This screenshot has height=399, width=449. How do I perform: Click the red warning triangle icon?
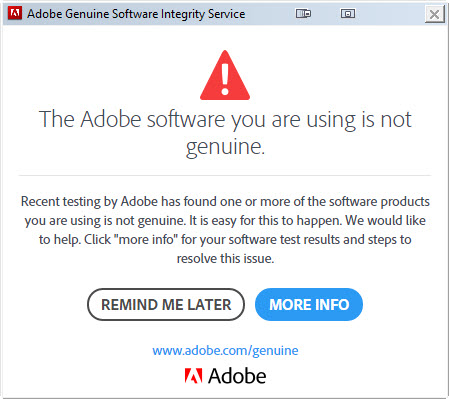coord(225,75)
